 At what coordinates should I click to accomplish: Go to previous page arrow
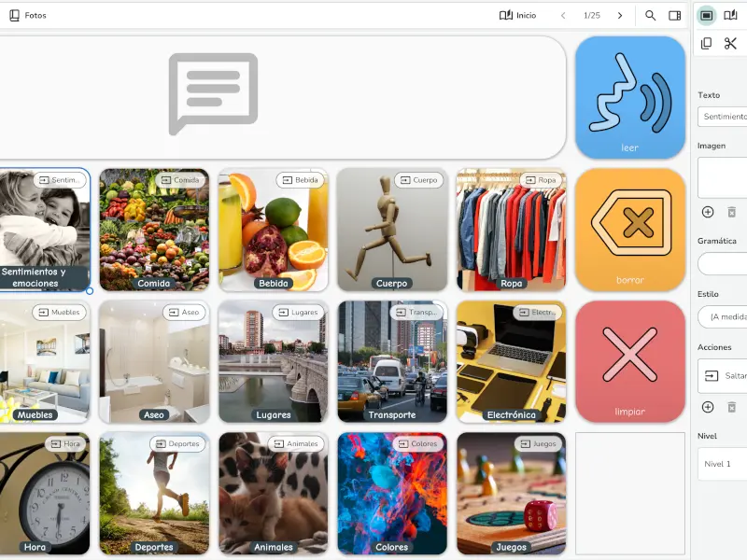(563, 15)
